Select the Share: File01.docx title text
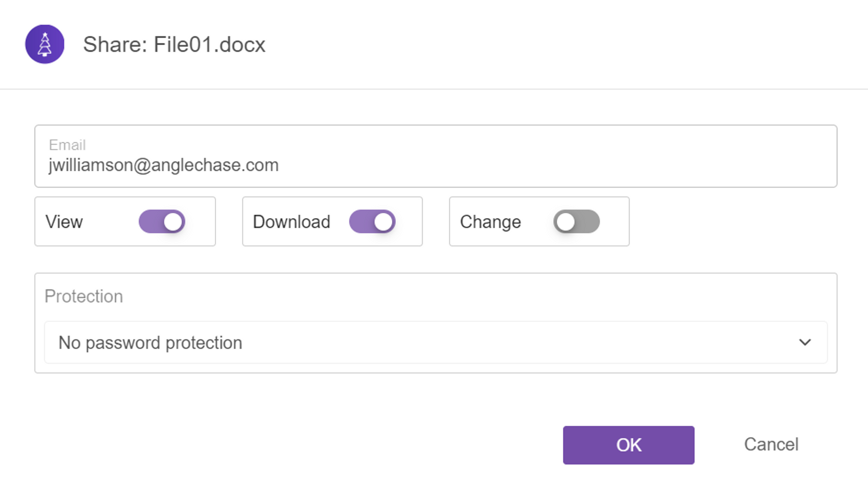Screen dimensions: 868x503 (174, 44)
